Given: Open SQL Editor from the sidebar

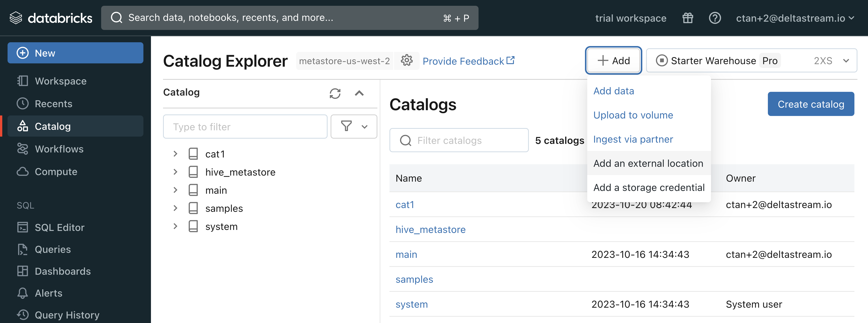Looking at the screenshot, I should coord(75,227).
